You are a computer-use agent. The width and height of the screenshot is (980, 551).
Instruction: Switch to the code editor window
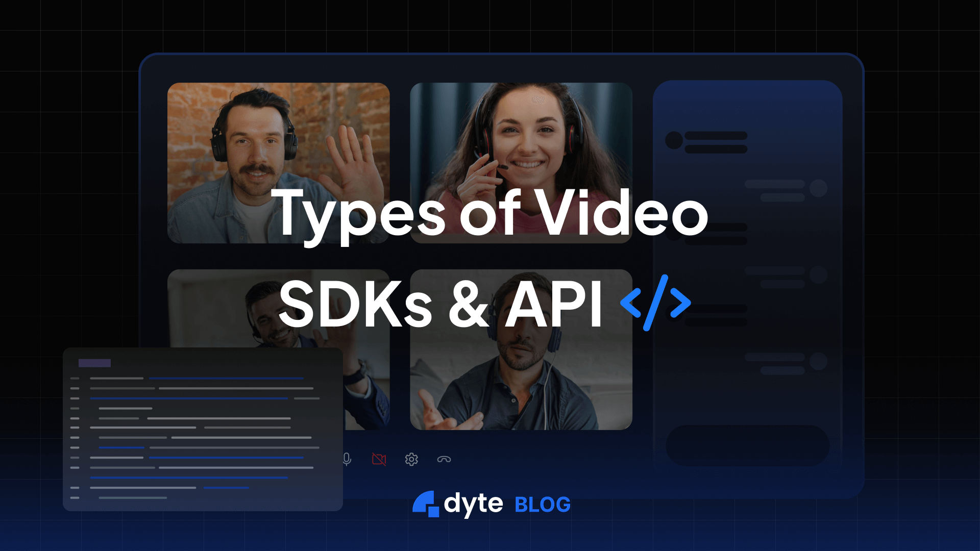[x=204, y=429]
